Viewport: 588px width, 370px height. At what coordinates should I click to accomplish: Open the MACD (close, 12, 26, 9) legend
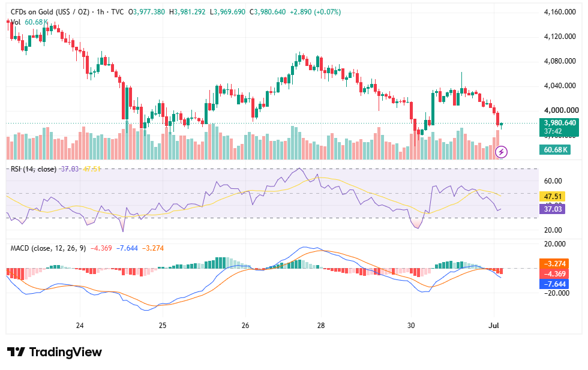coord(48,248)
